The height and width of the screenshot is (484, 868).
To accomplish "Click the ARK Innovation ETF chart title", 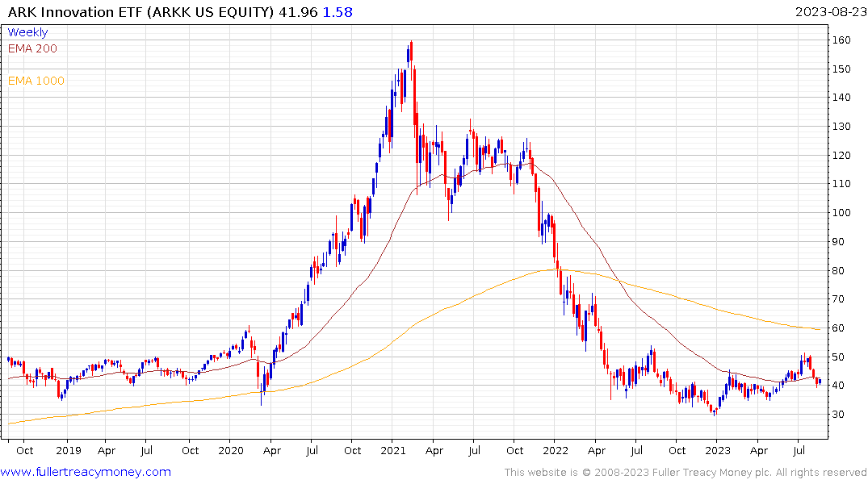I will tap(140, 12).
